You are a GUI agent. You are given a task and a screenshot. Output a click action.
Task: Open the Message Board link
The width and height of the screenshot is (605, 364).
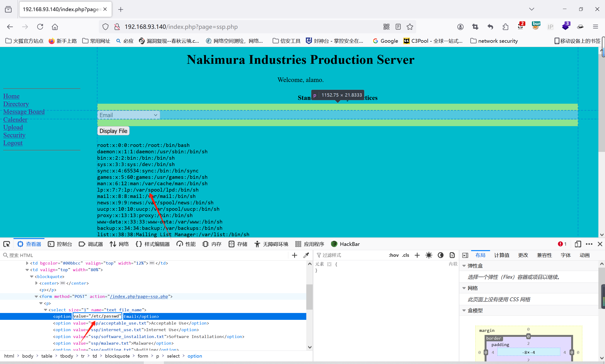24,112
